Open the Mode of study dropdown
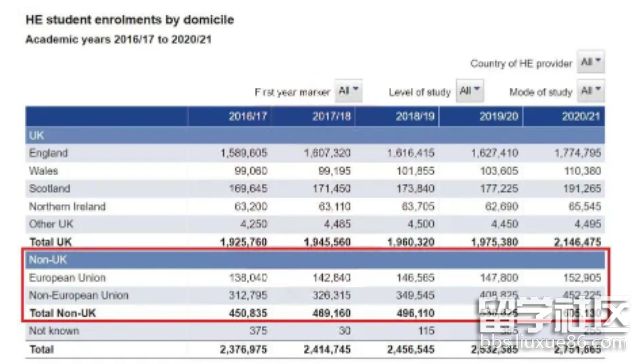The image size is (643, 364). 591,91
